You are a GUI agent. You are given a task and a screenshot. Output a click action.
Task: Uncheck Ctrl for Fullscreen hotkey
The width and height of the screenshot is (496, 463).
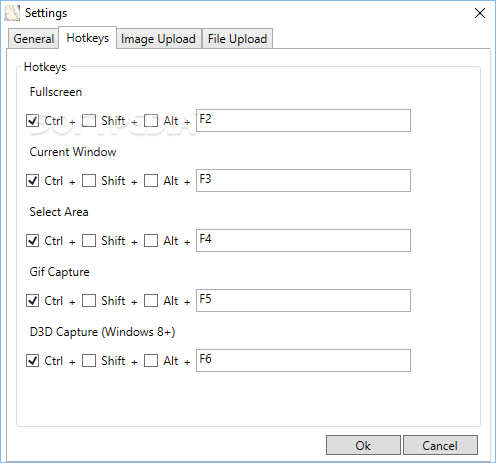[x=32, y=121]
